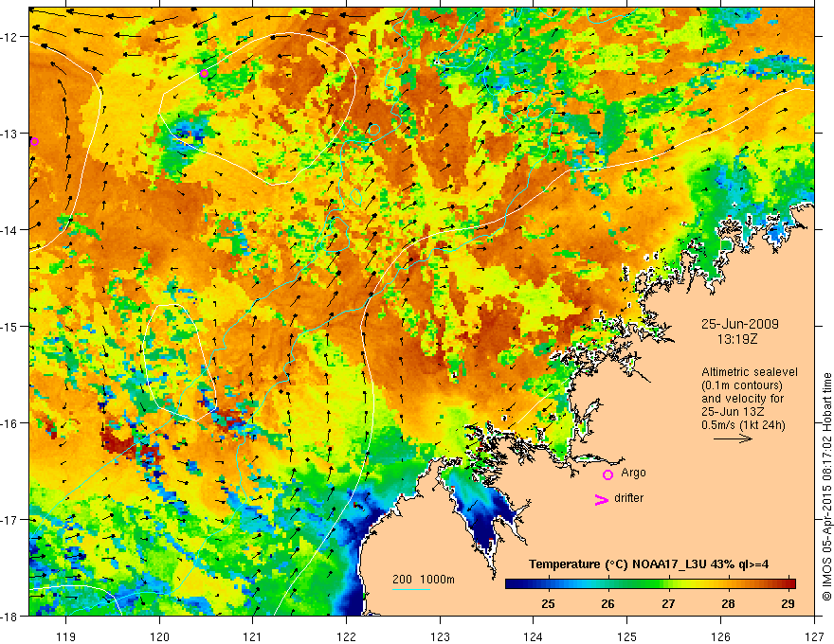Click the 'Altimetric sealevel' legend text

(x=750, y=372)
